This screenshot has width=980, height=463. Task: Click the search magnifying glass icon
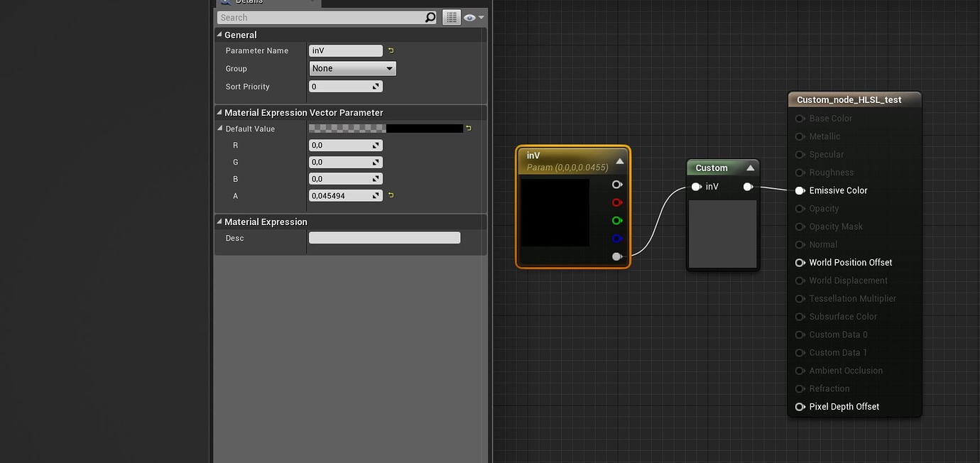(429, 17)
